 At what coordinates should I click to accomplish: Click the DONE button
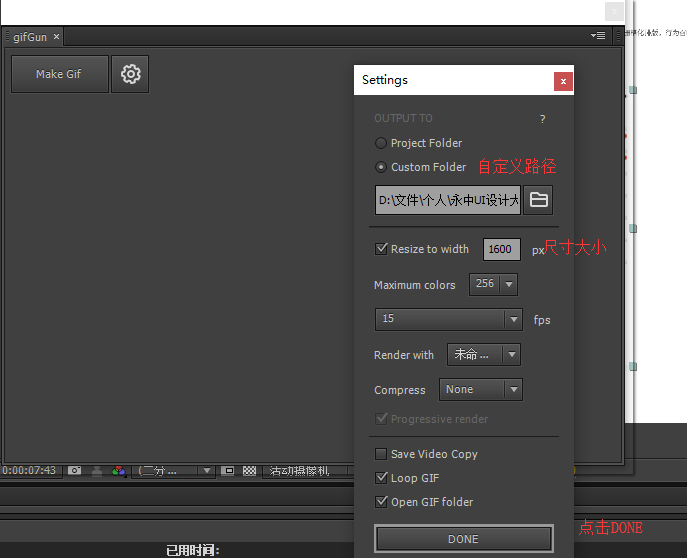pyautogui.click(x=464, y=539)
